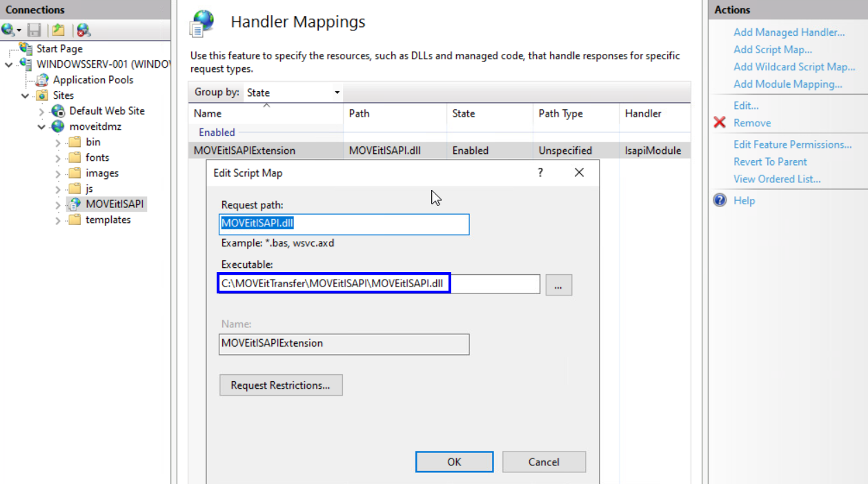Click the Delete Connection toolbar icon

point(83,30)
